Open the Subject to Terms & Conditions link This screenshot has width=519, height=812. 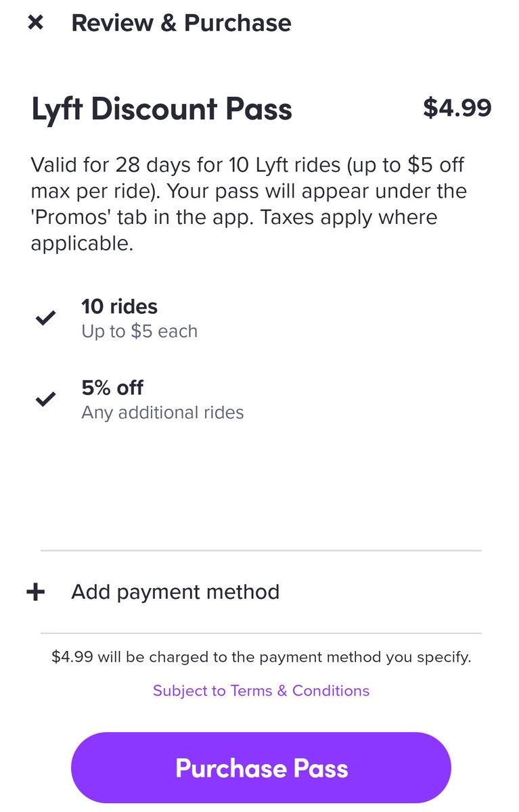click(261, 690)
